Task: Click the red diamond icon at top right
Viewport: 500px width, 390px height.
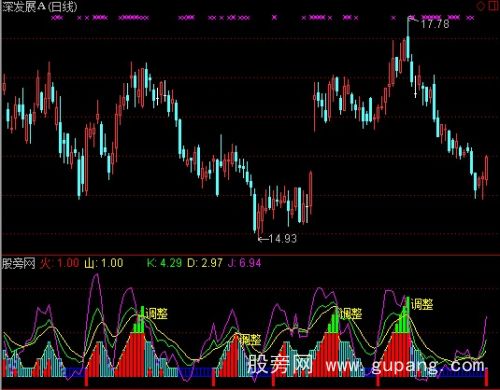Action: pyautogui.click(x=480, y=6)
